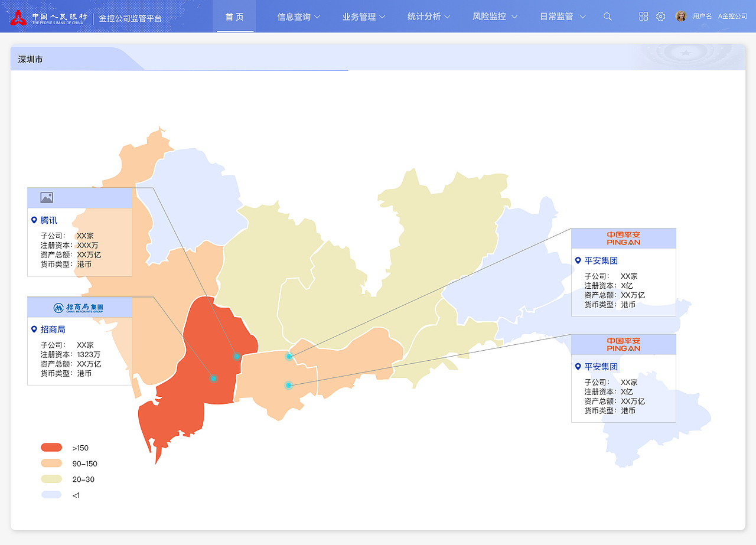The width and height of the screenshot is (756, 545).
Task: Click '子公司: XX家' in the 腾讯 card
Action: pyautogui.click(x=67, y=236)
